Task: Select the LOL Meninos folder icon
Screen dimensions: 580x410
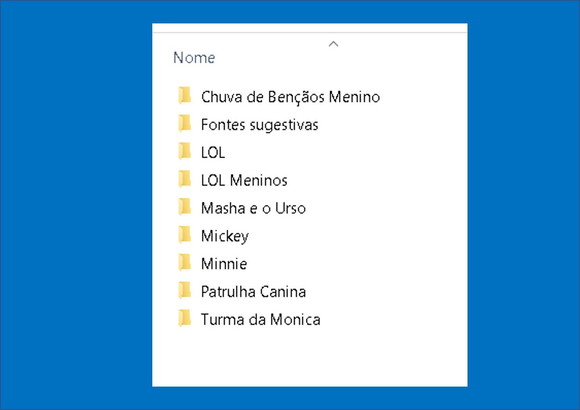Action: pos(184,179)
